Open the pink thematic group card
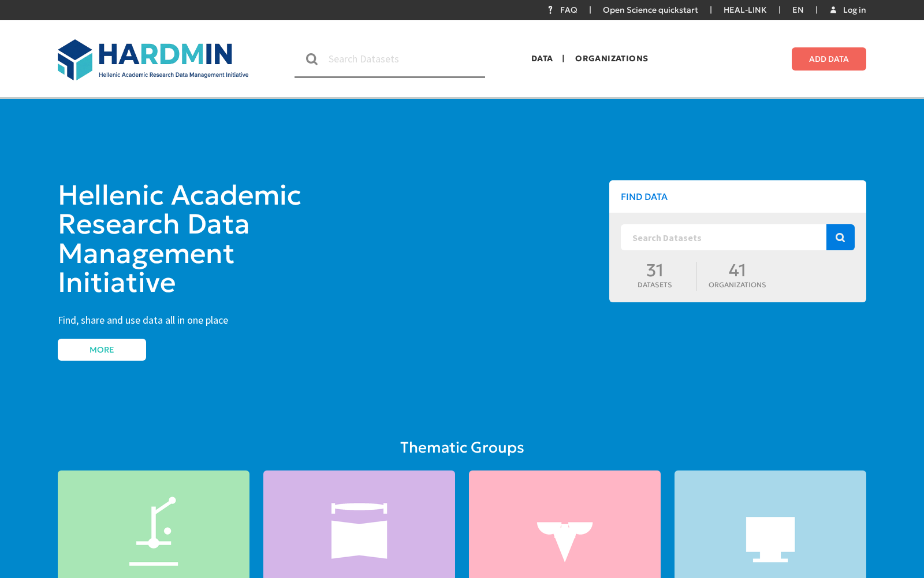Viewport: 924px width, 578px height. 565,524
